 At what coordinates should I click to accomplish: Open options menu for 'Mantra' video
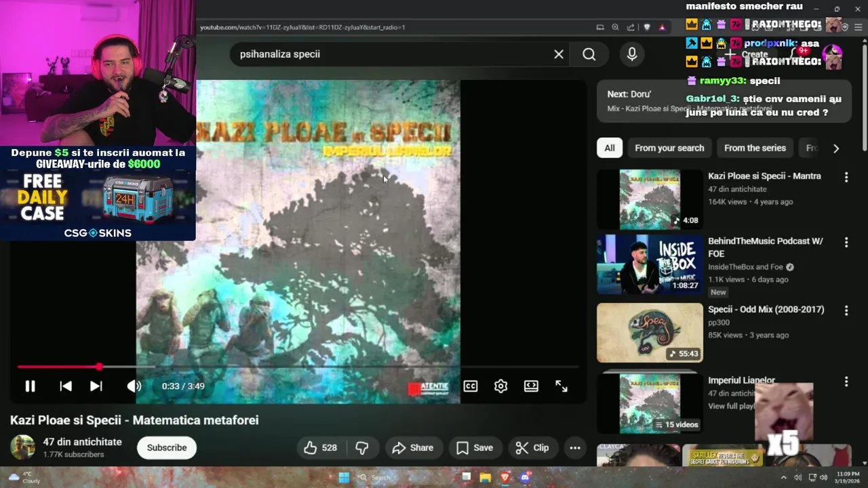point(846,178)
